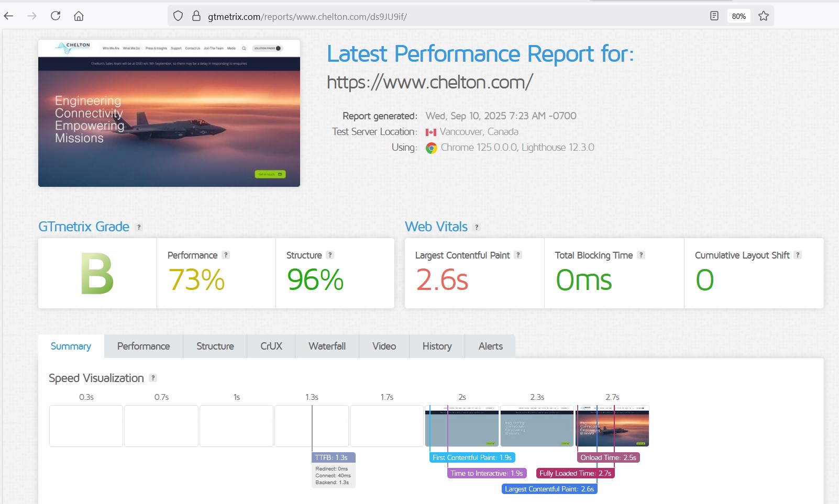Click the blank 0.3s filmstrip frame
This screenshot has height=504, width=839.
86,425
